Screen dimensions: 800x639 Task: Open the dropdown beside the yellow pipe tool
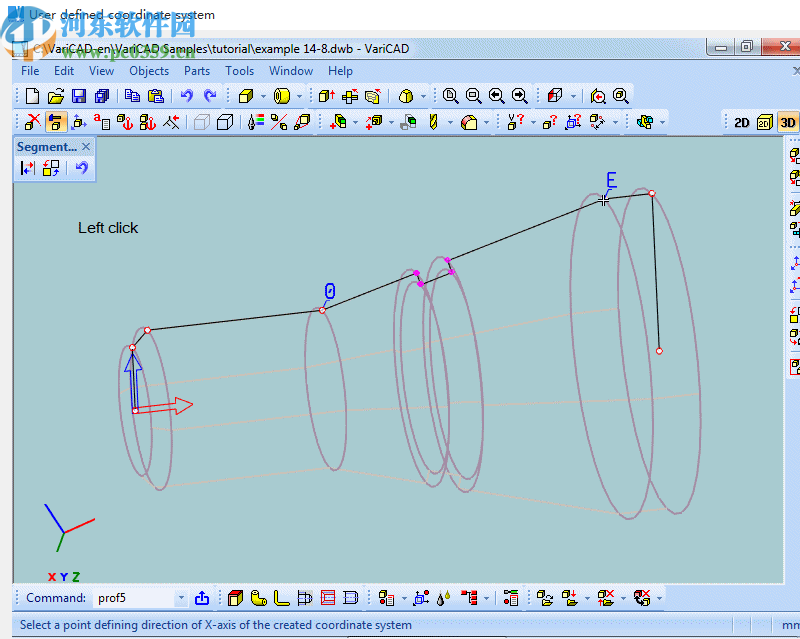pyautogui.click(x=299, y=96)
